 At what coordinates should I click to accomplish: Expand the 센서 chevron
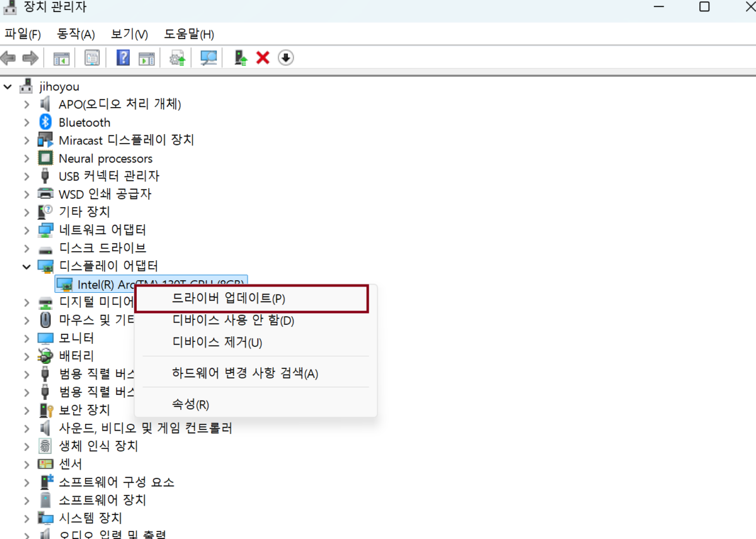[x=26, y=464]
